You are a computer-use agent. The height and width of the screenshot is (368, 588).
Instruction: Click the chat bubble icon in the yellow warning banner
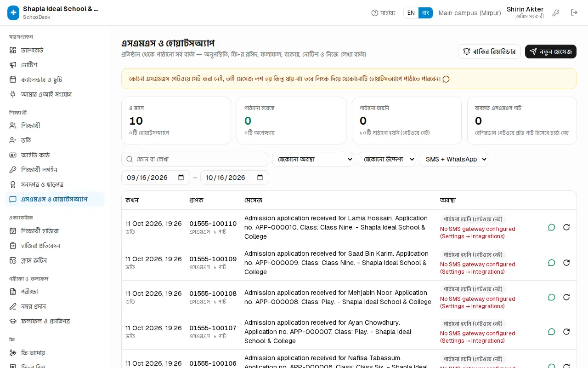click(x=446, y=79)
